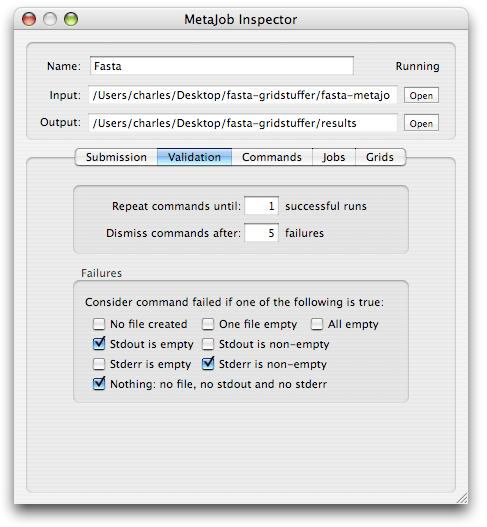The width and height of the screenshot is (487, 527).
Task: Enable Stdout is non-empty failure condition
Action: (x=208, y=344)
